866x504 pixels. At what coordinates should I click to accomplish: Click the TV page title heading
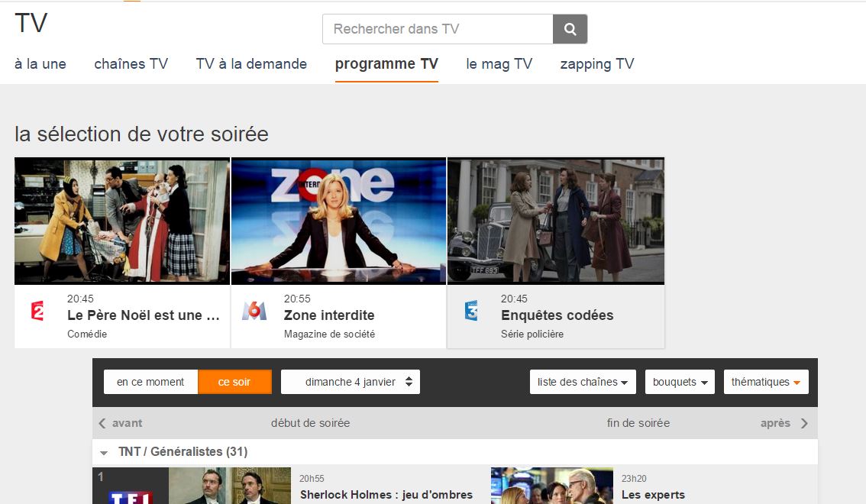coord(31,23)
